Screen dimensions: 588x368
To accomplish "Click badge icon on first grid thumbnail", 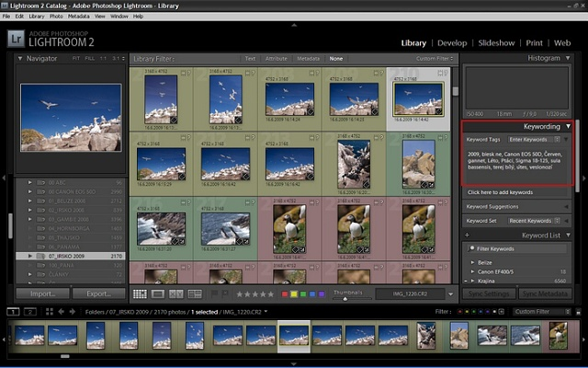I will pos(174,121).
